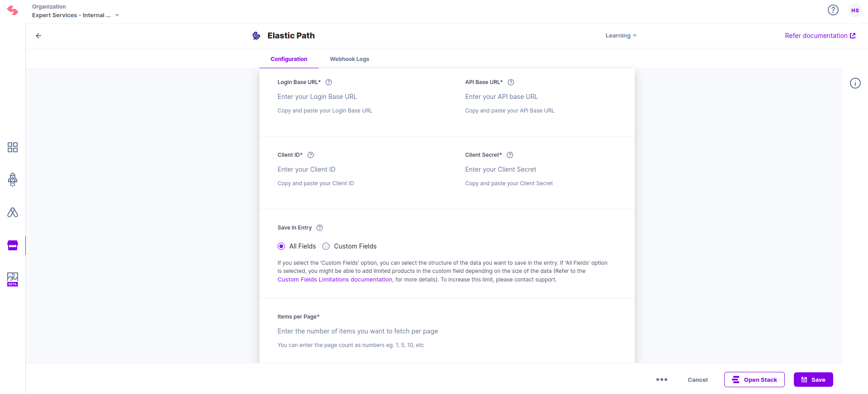Viewport: 868px width, 394px height.
Task: Focus the API base URL input field
Action: pos(541,97)
